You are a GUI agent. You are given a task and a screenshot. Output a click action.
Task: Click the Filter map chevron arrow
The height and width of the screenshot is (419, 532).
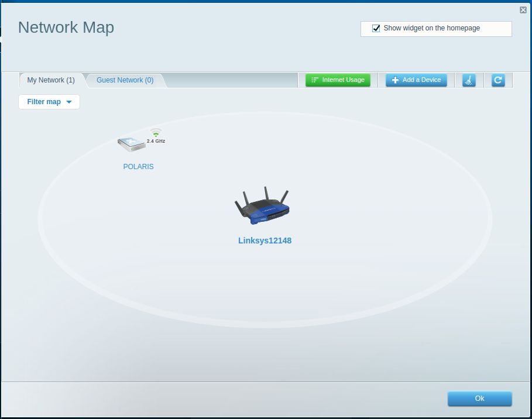(x=69, y=102)
